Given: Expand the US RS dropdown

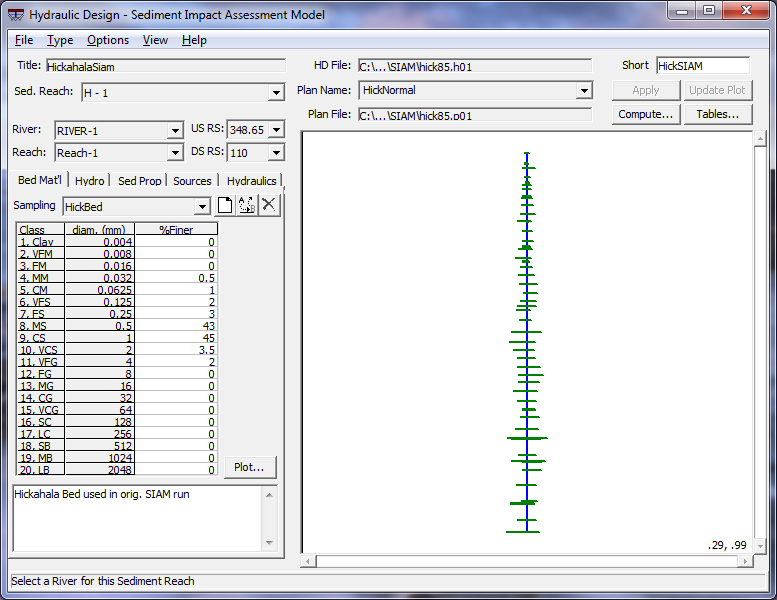Looking at the screenshot, I should pos(277,130).
